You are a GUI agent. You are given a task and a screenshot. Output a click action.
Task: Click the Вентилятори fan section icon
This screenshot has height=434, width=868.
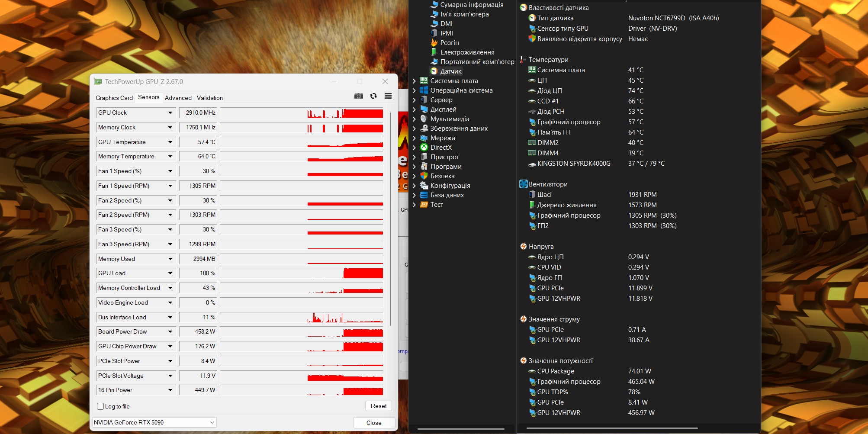(x=524, y=184)
